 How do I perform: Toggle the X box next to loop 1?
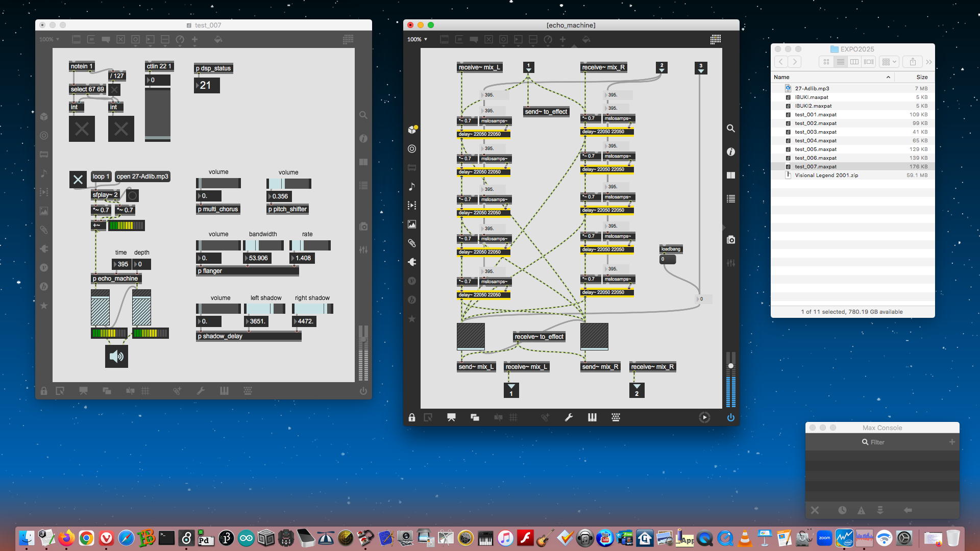78,180
